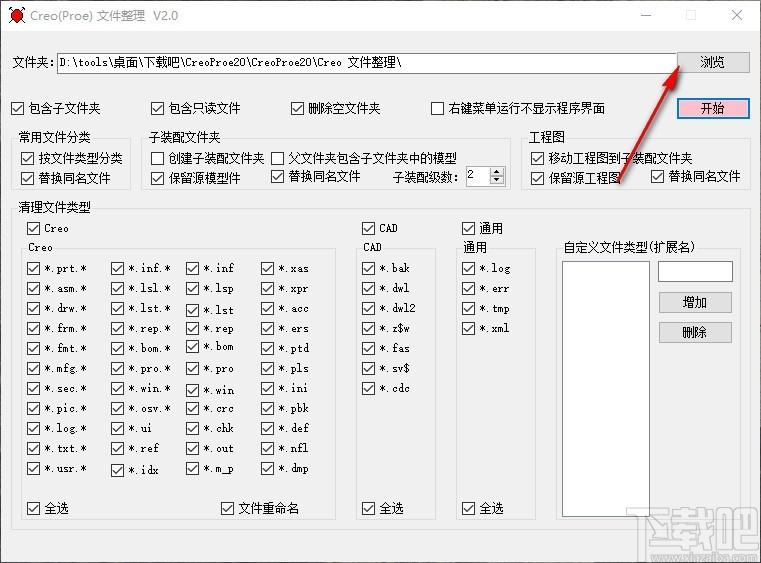761x563 pixels.
Task: Uncheck the top Creo group checkbox
Action: point(33,228)
